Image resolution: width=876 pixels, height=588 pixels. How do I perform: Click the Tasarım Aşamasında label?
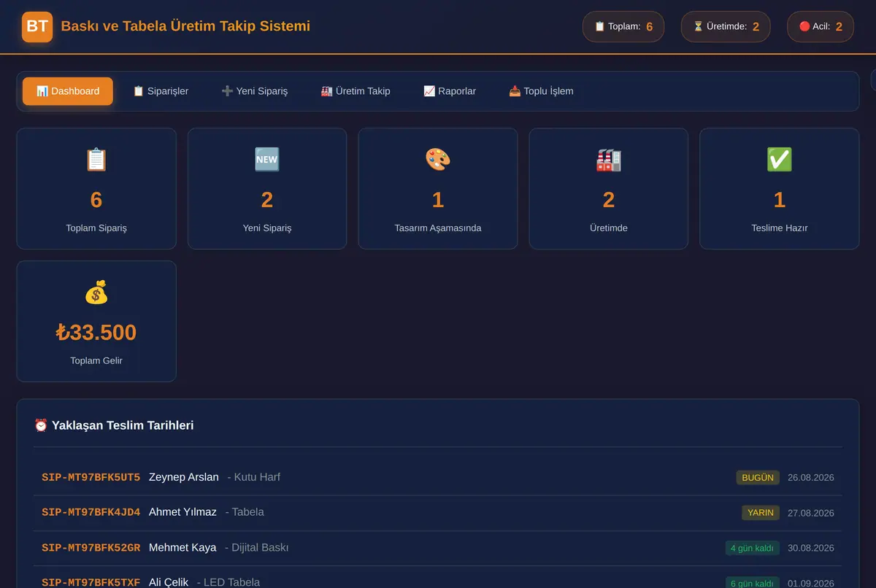point(438,228)
